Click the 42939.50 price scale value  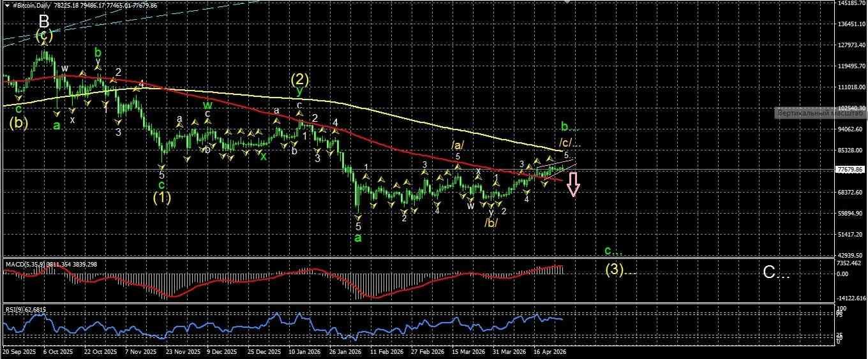pos(849,256)
